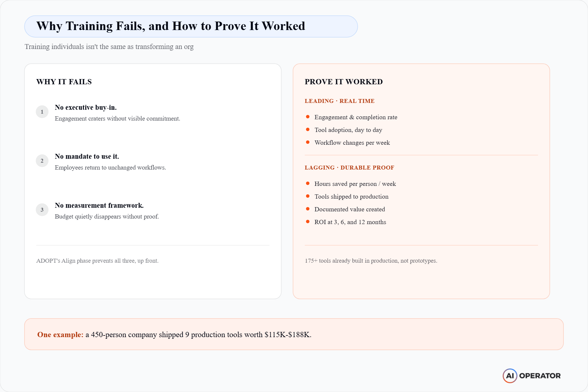This screenshot has width=588, height=392.
Task: Click the AI Operator logo icon
Action: click(510, 376)
